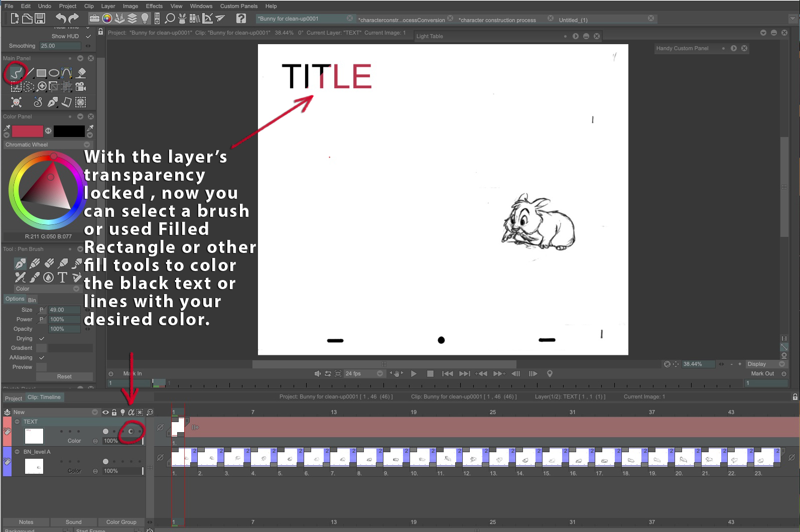The height and width of the screenshot is (532, 800).
Task: Select the spline curve tool
Action: (x=66, y=73)
